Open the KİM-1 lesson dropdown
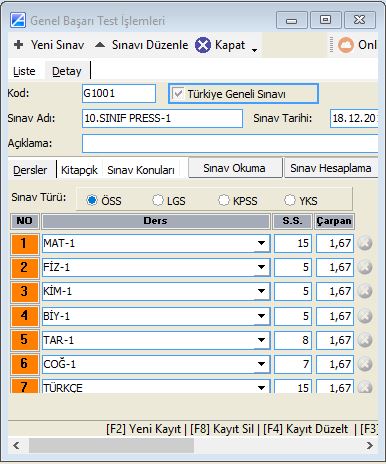The width and height of the screenshot is (386, 464). pyautogui.click(x=262, y=291)
